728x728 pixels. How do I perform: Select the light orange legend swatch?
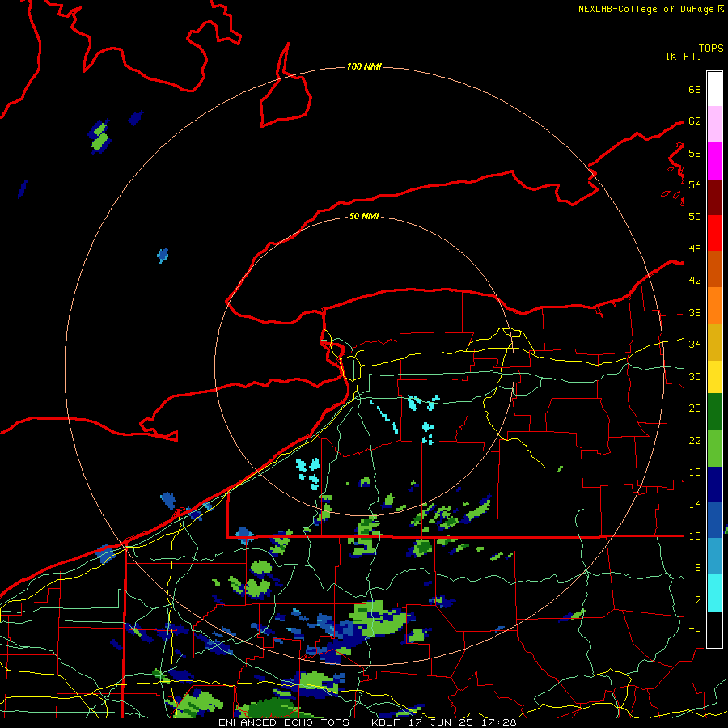coord(714,306)
